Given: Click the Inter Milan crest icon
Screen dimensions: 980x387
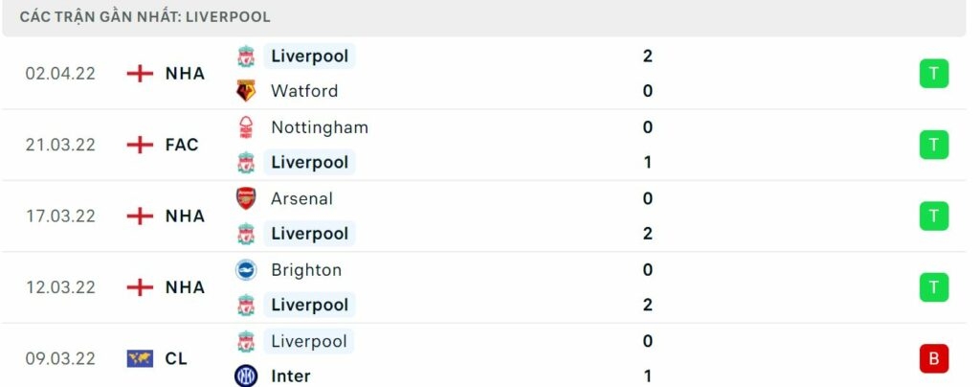Looking at the screenshot, I should coord(247,376).
